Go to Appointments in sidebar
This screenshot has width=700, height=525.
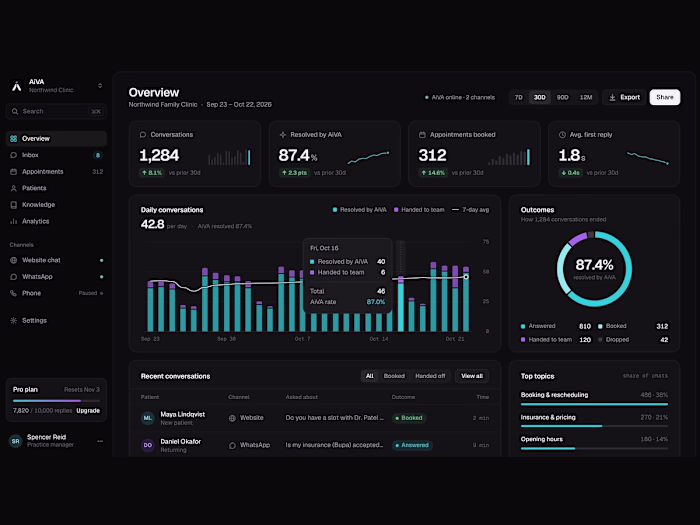tap(56, 171)
